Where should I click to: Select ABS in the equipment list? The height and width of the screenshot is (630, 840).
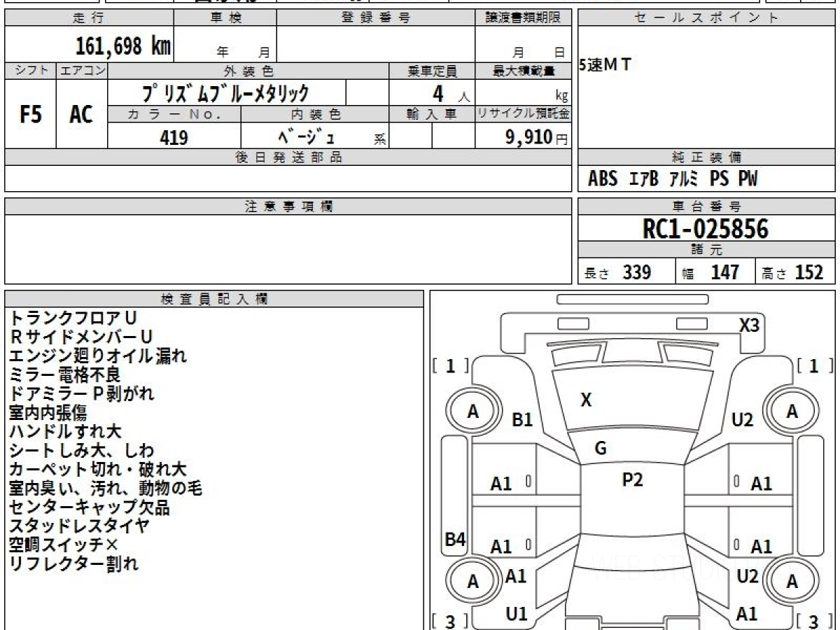[603, 179]
